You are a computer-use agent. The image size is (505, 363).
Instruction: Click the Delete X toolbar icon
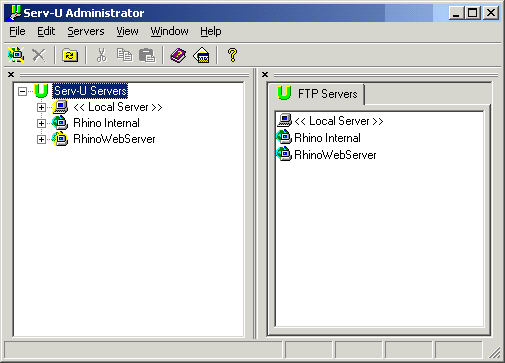[39, 55]
